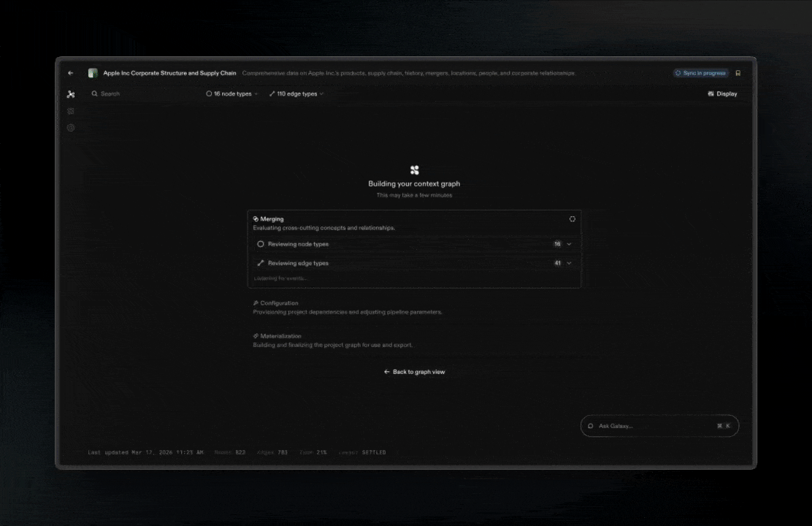The image size is (812, 526).
Task: Click the Edges 783 status entry
Action: pyautogui.click(x=272, y=452)
